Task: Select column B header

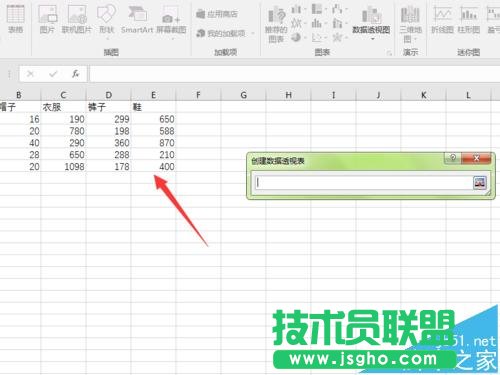Action: click(x=19, y=95)
